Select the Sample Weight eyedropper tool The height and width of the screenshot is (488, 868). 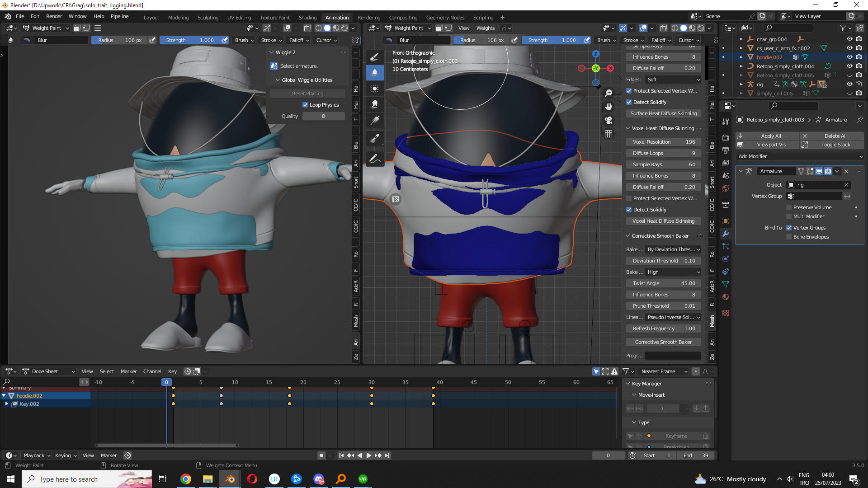374,139
